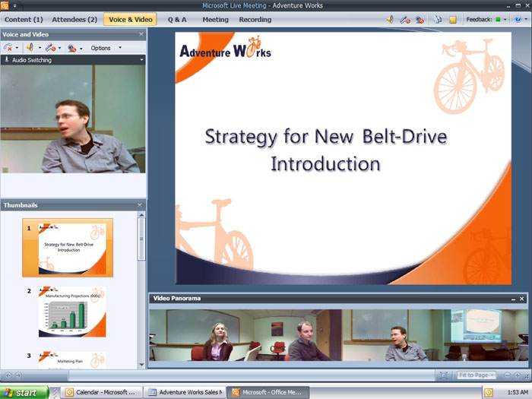Click Microsoft - Office Me... taskbar button

coord(268,392)
